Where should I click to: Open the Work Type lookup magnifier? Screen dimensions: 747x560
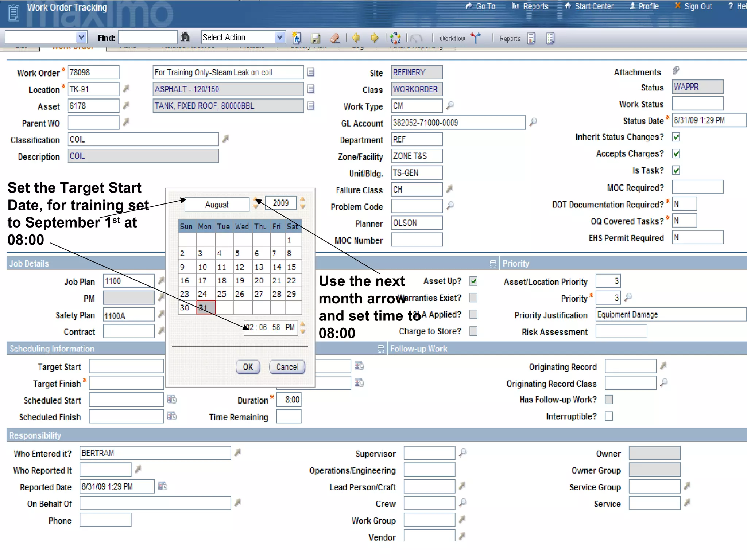point(450,105)
